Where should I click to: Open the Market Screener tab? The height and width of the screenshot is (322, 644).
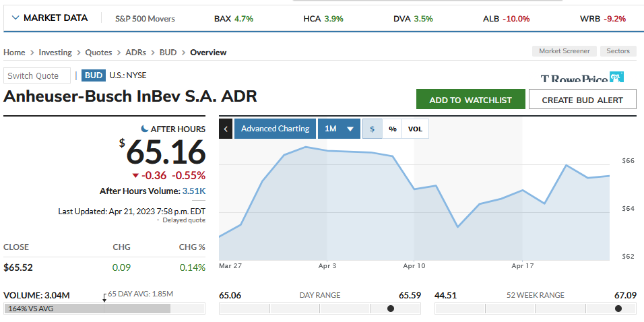pos(565,51)
